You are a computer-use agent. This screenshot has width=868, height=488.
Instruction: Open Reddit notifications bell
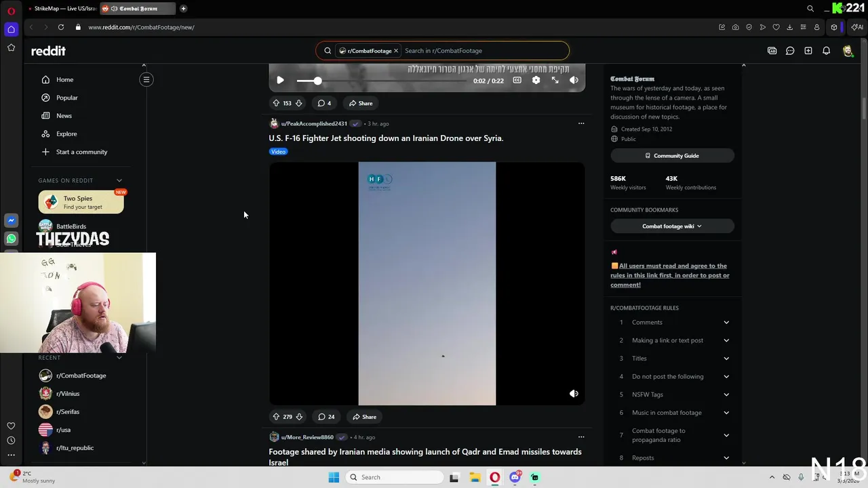(x=826, y=51)
